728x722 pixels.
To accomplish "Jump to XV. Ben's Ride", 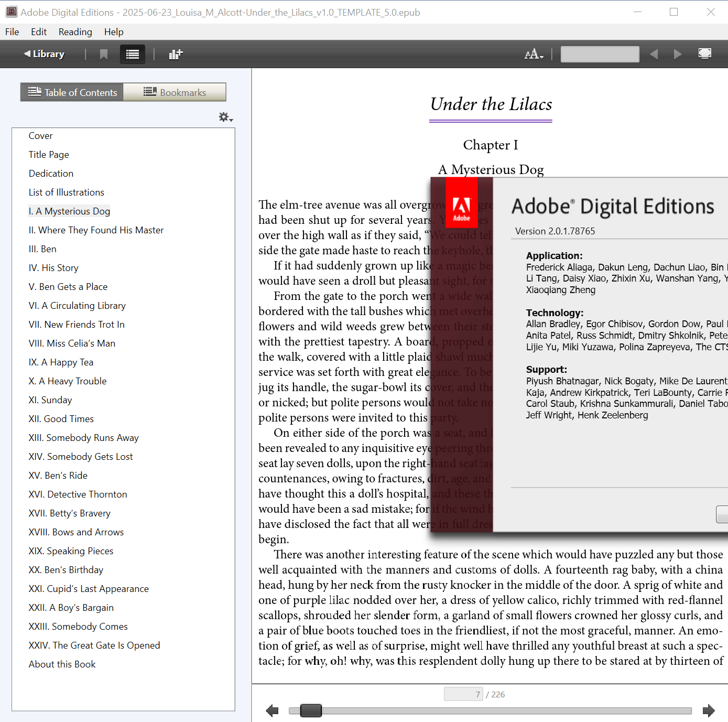I will [x=58, y=476].
